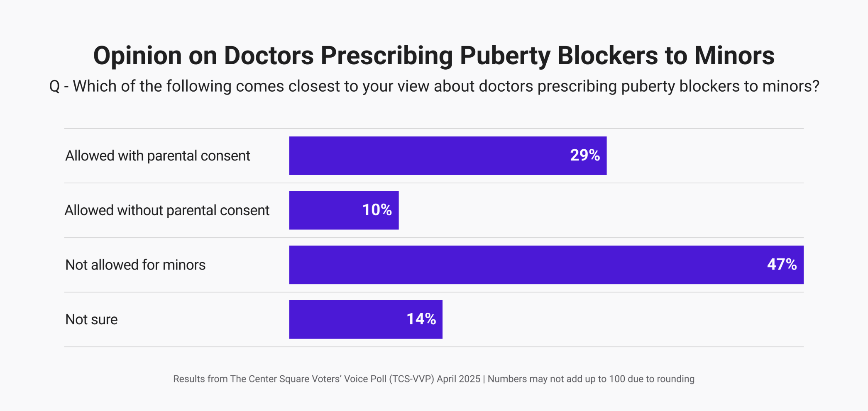Screen dimensions: 868x411
Task: Click the chart title about Puberty Blockers
Action: [434, 56]
